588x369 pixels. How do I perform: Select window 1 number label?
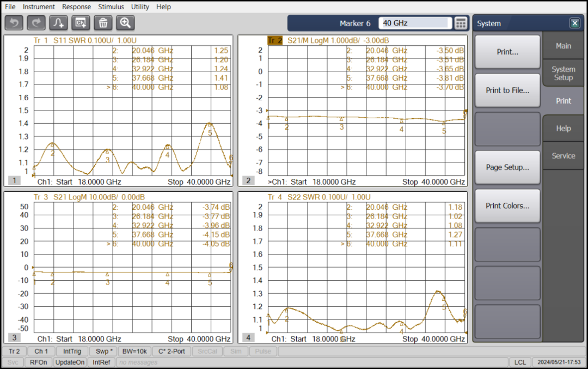tap(15, 180)
